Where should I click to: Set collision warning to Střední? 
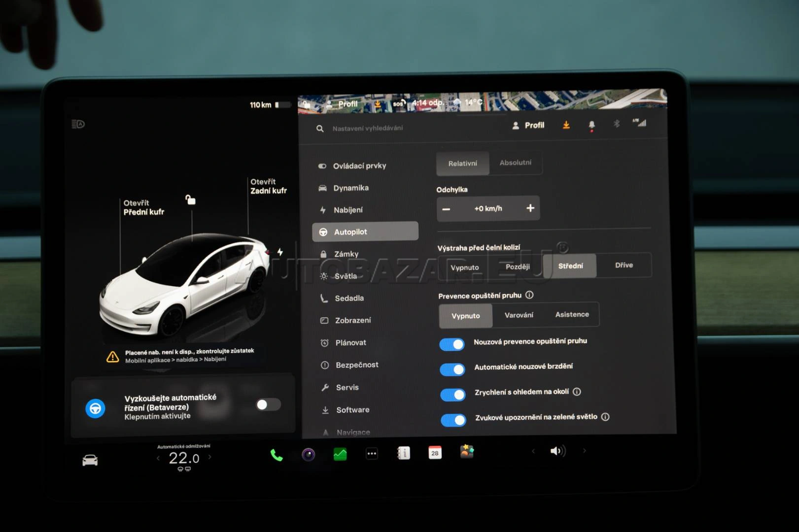(570, 266)
